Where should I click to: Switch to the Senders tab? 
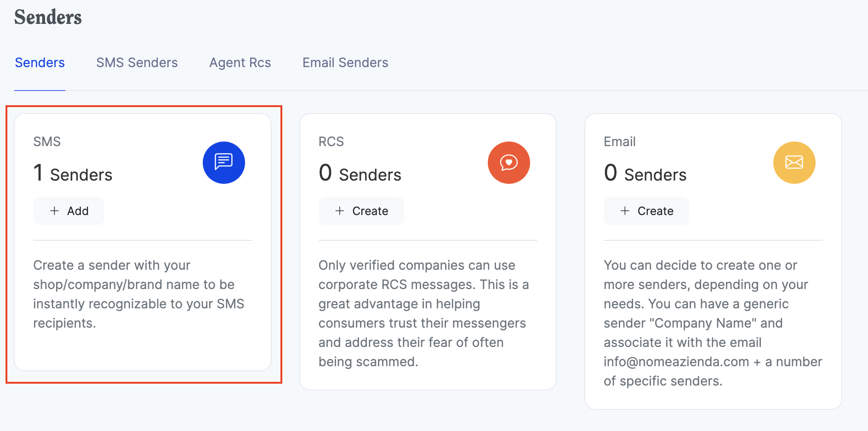coord(40,62)
